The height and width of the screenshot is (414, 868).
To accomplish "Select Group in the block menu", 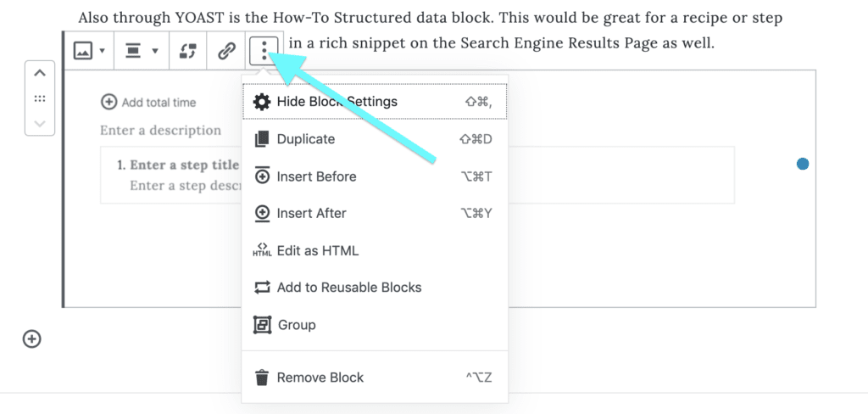I will pos(375,325).
